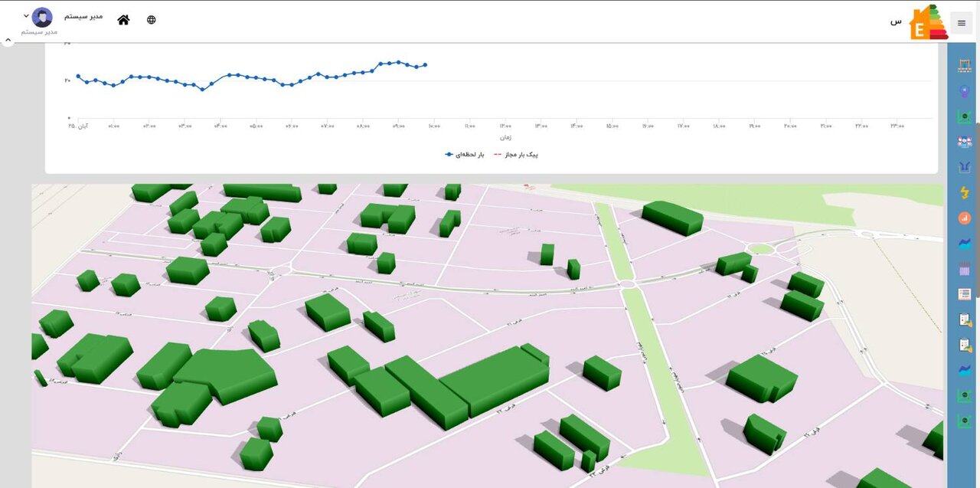Click the purple location pin sidebar icon
The height and width of the screenshot is (488, 980).
pyautogui.click(x=964, y=92)
